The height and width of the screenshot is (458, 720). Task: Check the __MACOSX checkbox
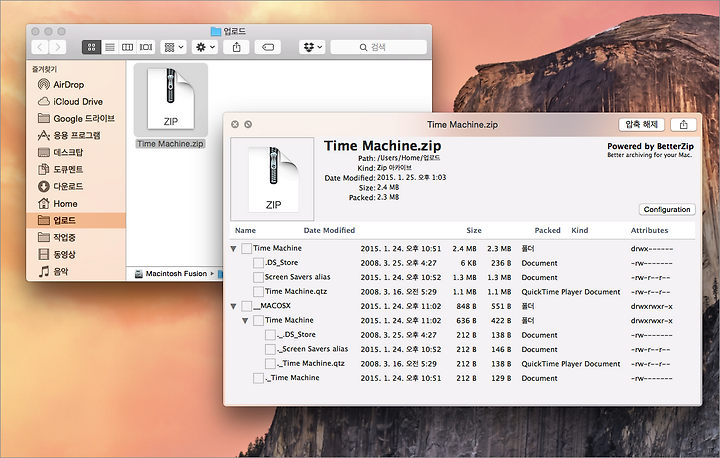tap(247, 306)
